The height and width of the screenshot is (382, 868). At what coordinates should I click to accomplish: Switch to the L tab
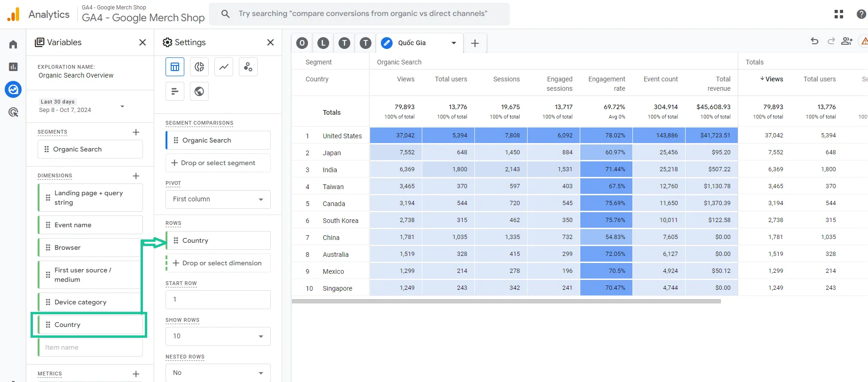coord(323,43)
